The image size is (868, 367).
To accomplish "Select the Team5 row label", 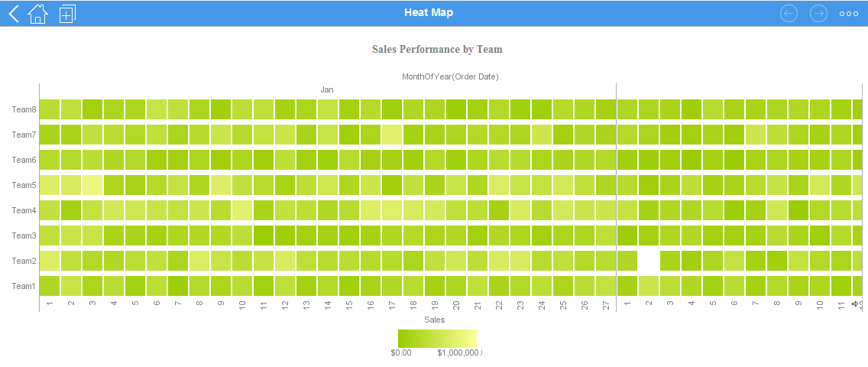I will 24,185.
